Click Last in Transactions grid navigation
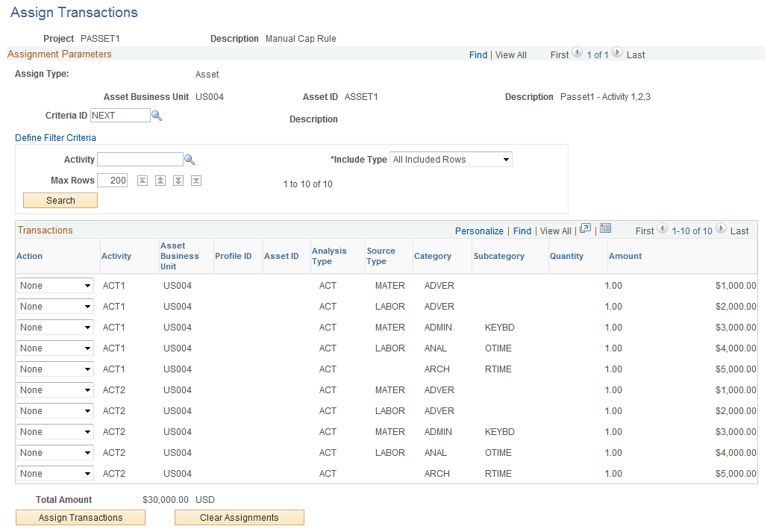 pyautogui.click(x=739, y=231)
